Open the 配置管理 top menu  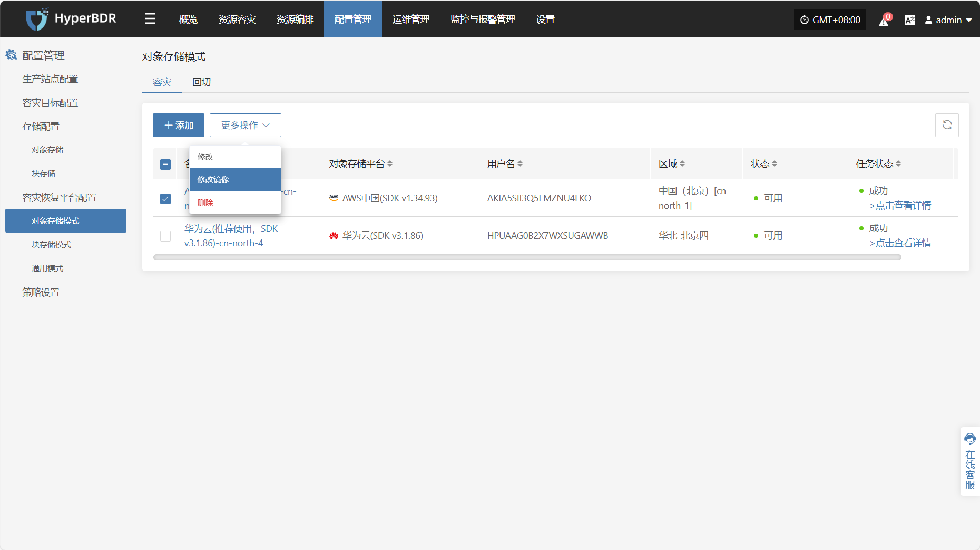coord(353,20)
